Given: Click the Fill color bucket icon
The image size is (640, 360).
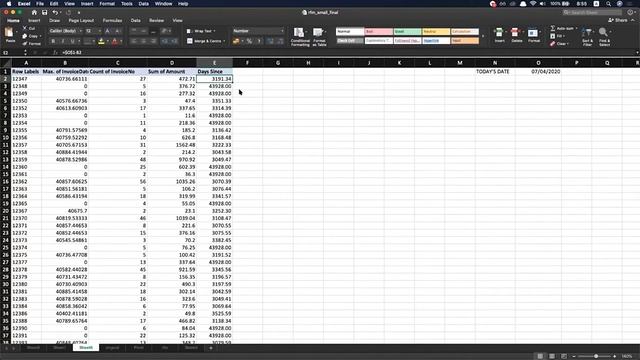Looking at the screenshot, I should 101,41.
